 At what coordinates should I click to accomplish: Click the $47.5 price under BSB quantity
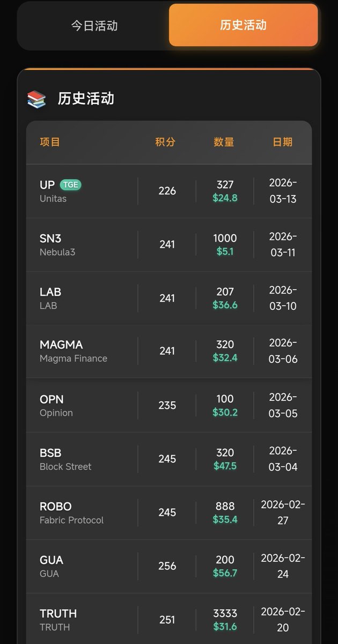225,466
